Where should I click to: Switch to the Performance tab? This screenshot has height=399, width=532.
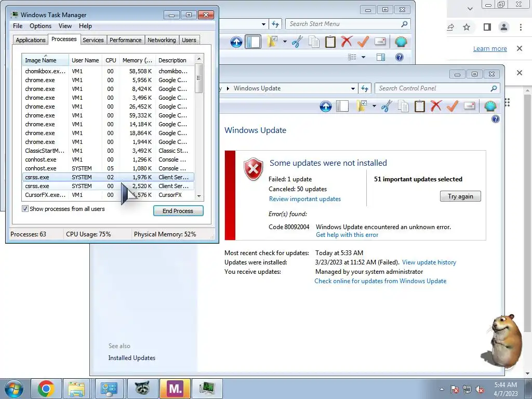click(x=126, y=40)
